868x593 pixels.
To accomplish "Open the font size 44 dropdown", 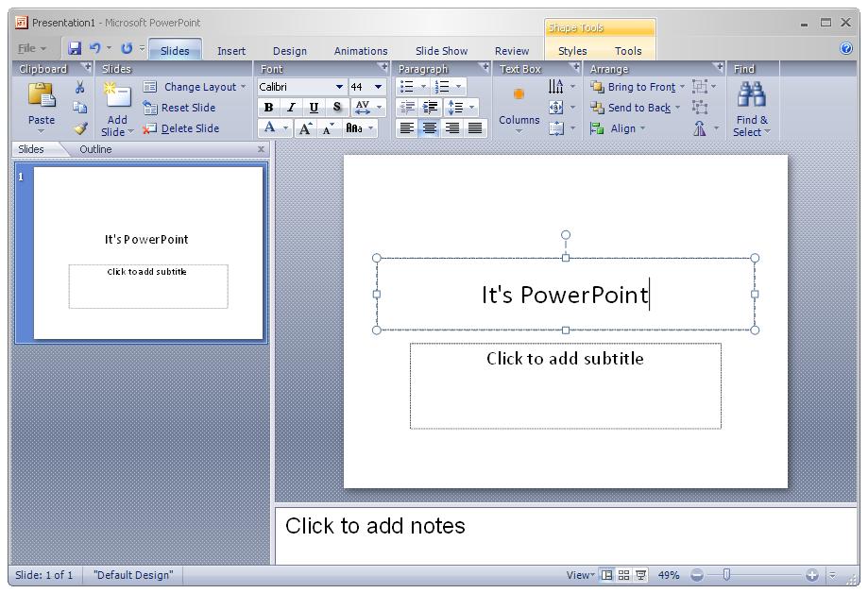I will pyautogui.click(x=378, y=87).
